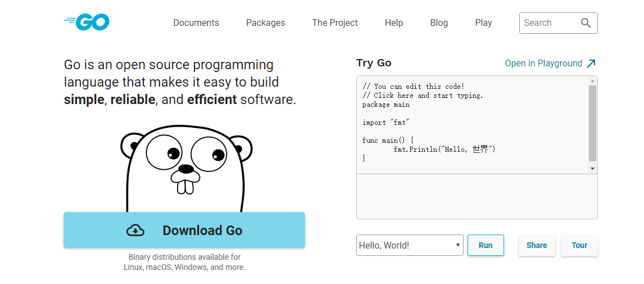Click the 'Binary distributions available for' text
Screen dimensions: 644x284
(x=184, y=257)
